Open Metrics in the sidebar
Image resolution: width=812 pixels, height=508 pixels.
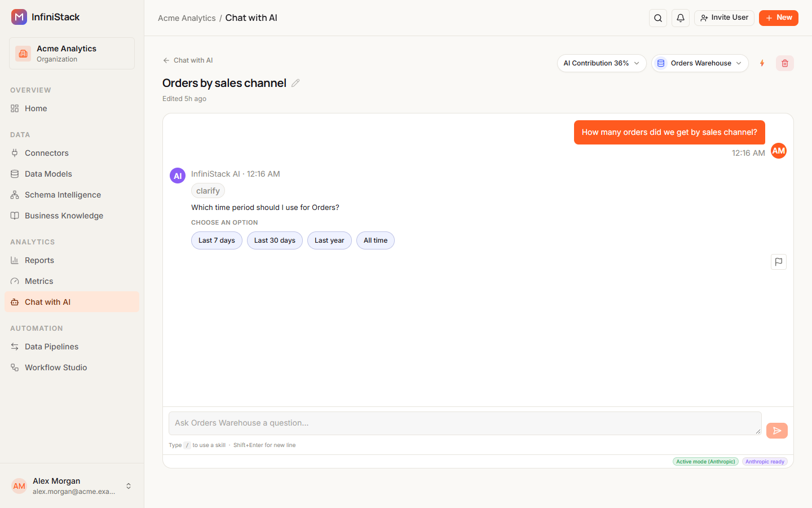coord(72,281)
